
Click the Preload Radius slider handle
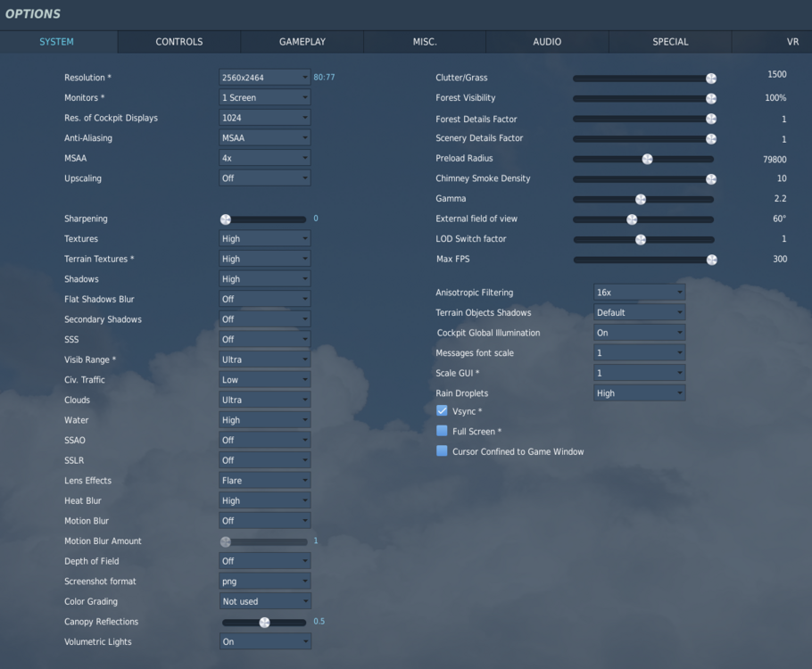pyautogui.click(x=647, y=159)
